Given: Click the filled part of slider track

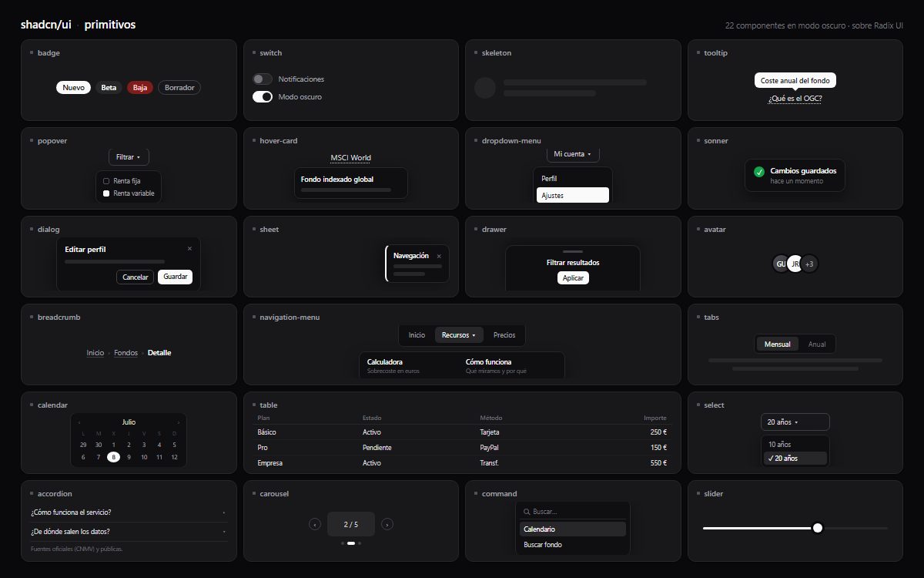Looking at the screenshot, I should pyautogui.click(x=758, y=528).
